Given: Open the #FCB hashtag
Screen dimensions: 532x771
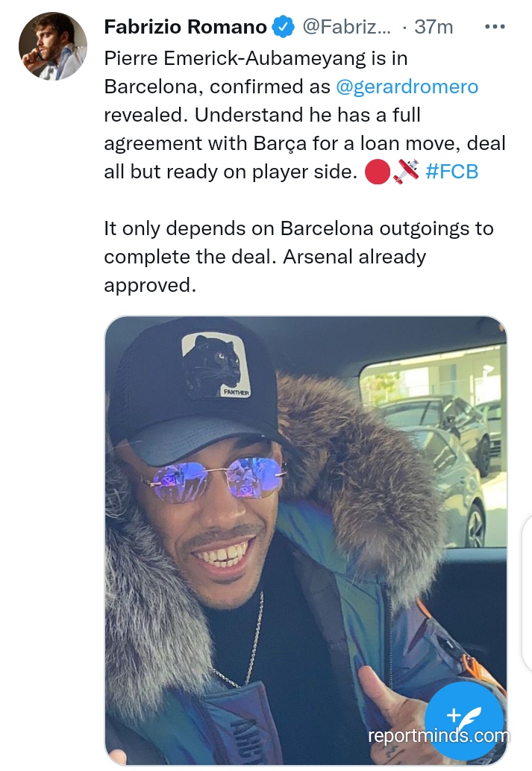Looking at the screenshot, I should point(452,172).
